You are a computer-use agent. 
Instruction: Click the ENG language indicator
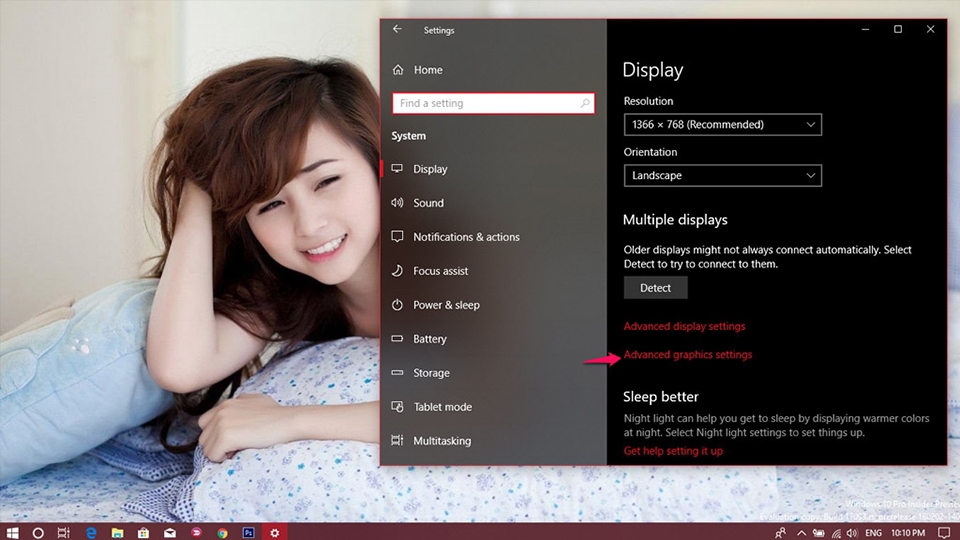point(873,533)
